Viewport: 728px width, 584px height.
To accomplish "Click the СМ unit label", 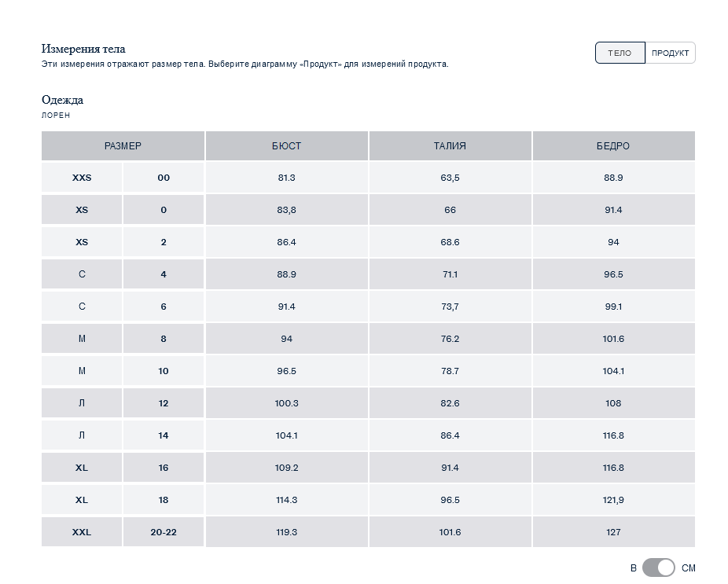I will (689, 567).
